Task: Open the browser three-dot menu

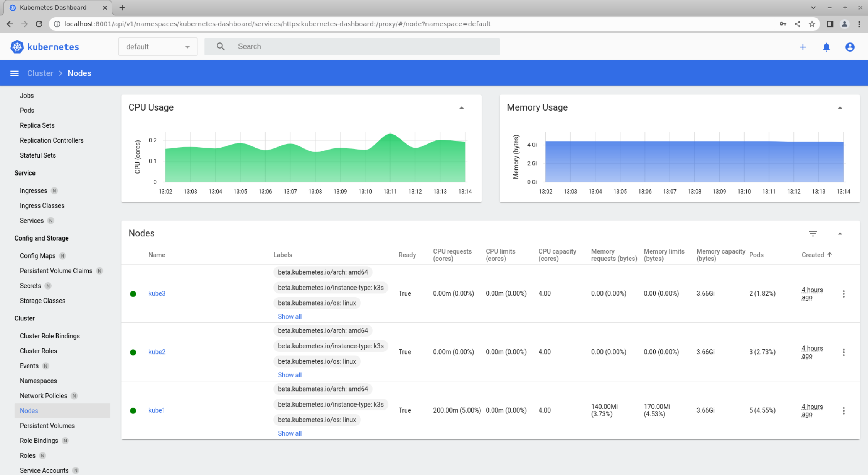Action: 859,24
